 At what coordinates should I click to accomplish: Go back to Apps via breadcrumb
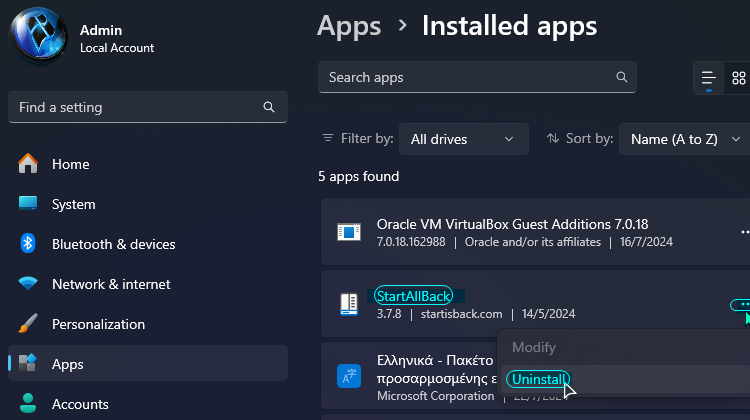(x=349, y=26)
